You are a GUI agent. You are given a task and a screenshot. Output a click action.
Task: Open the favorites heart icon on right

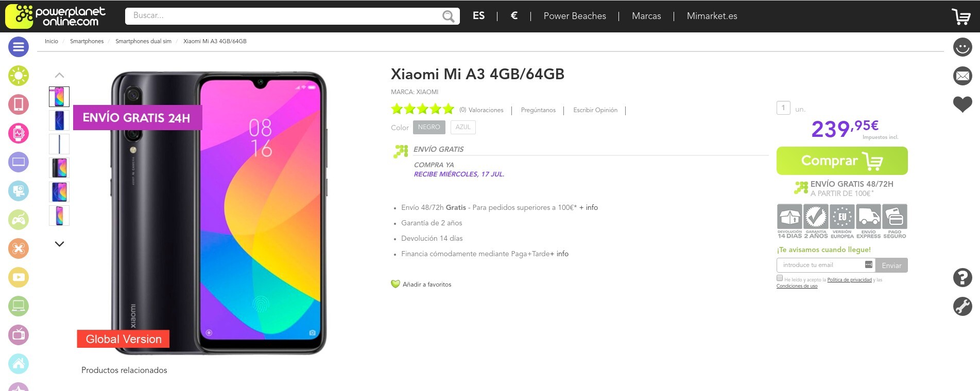click(x=962, y=104)
